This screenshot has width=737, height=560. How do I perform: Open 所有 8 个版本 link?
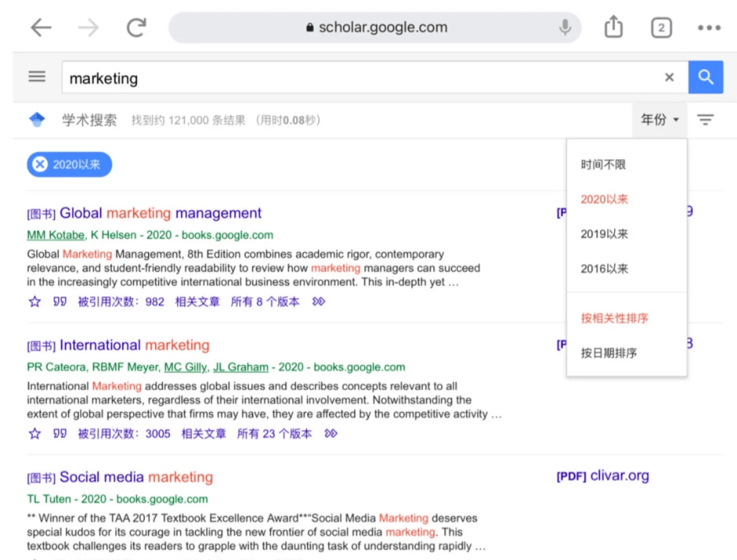(265, 301)
